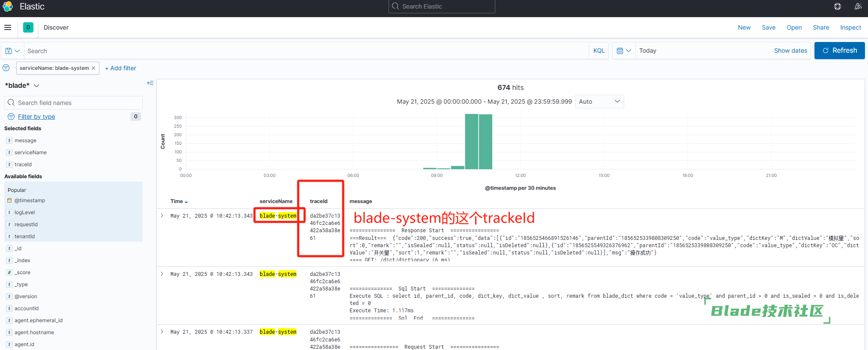Screen dimensions: 868x350
Task: Click the _index available field
Action: 22,260
